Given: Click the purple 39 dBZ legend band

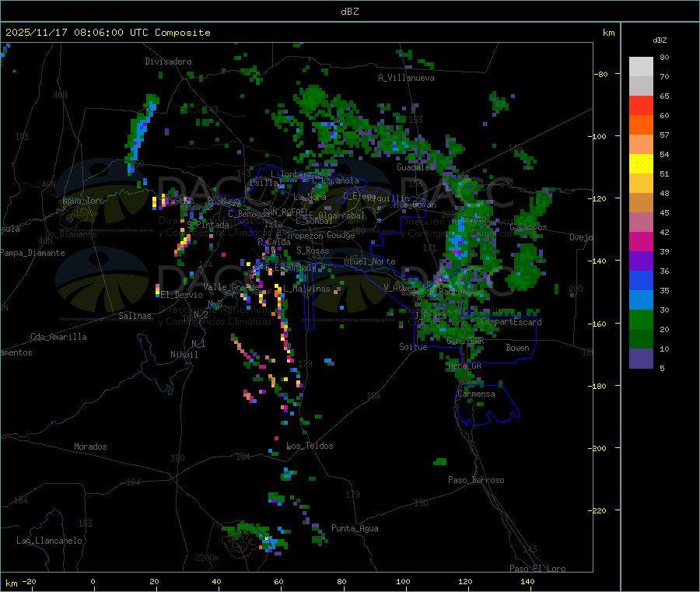Looking at the screenshot, I should point(641,261).
